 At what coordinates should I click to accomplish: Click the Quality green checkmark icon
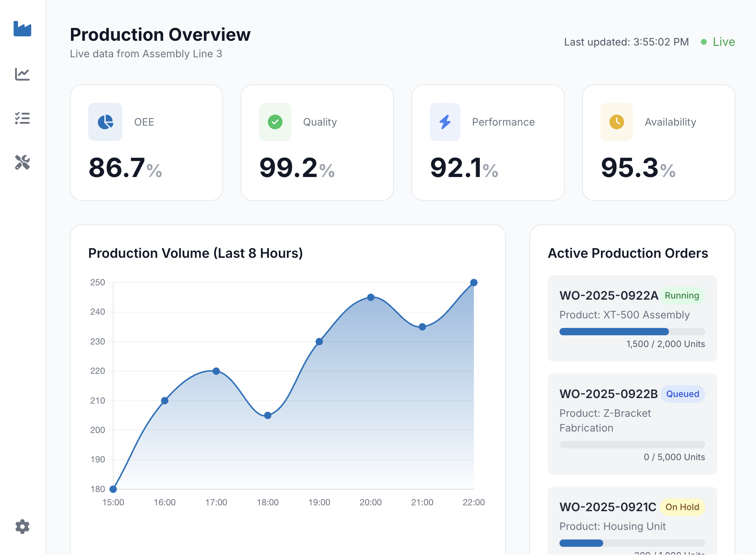(x=275, y=122)
